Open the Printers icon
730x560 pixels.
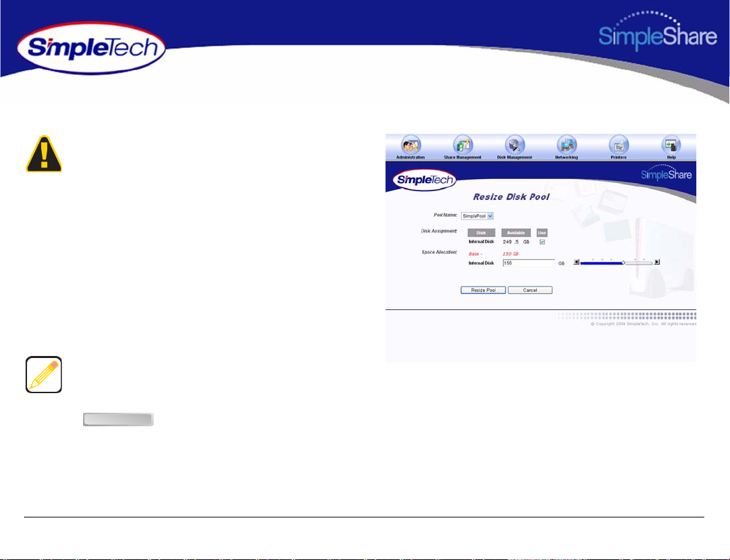tap(619, 145)
